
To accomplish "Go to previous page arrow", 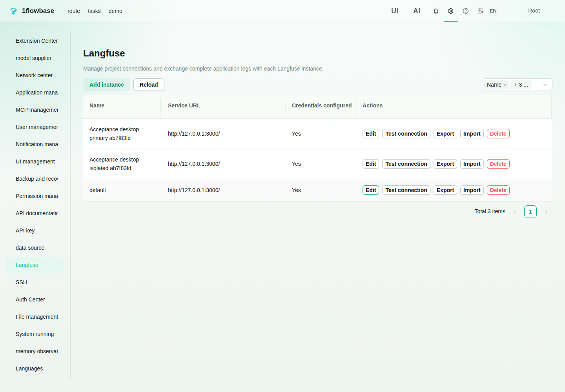I will (x=515, y=212).
